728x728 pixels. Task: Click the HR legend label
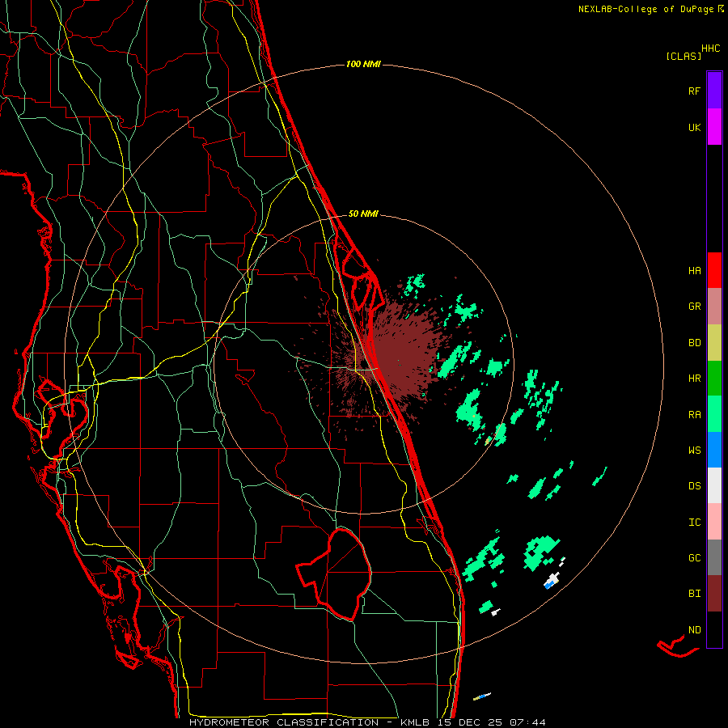(x=694, y=379)
